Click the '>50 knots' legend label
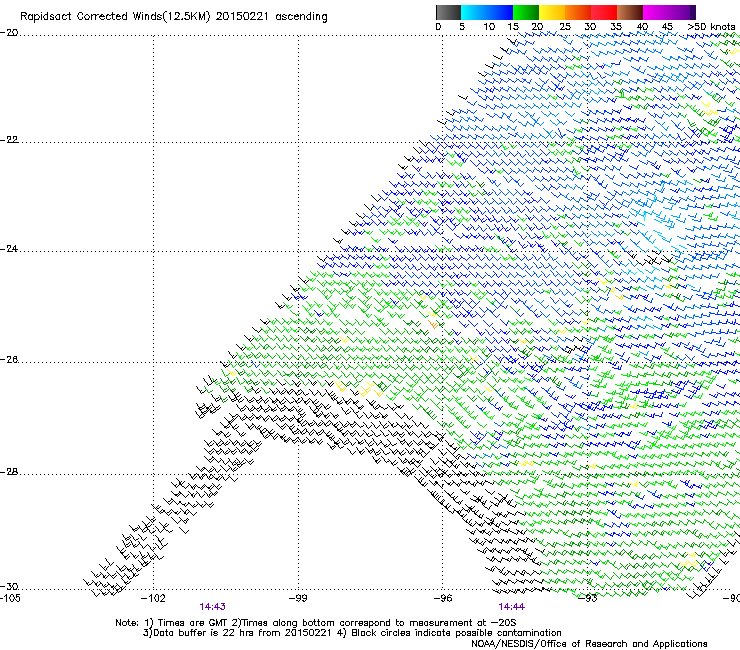 [x=711, y=27]
